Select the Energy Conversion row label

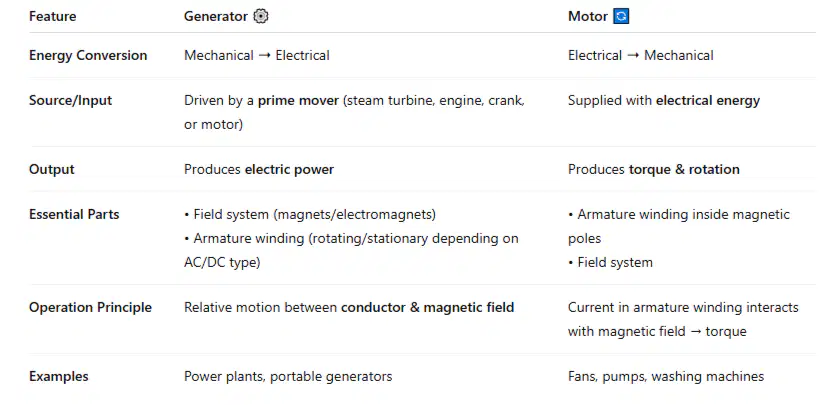pyautogui.click(x=88, y=56)
